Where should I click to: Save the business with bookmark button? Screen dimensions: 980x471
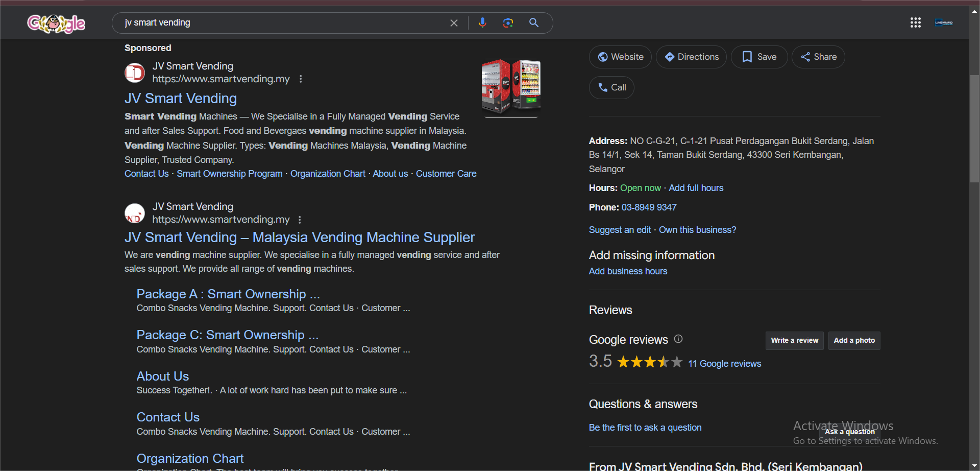click(x=759, y=57)
